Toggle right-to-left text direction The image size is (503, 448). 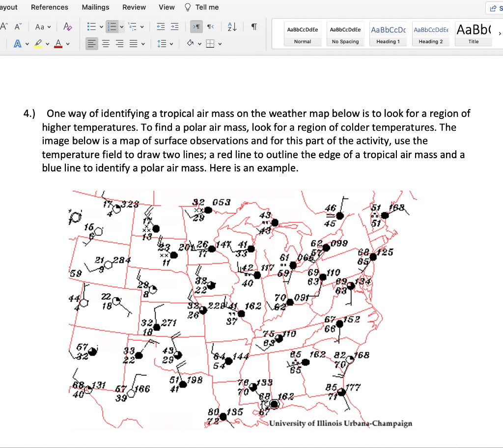[210, 27]
